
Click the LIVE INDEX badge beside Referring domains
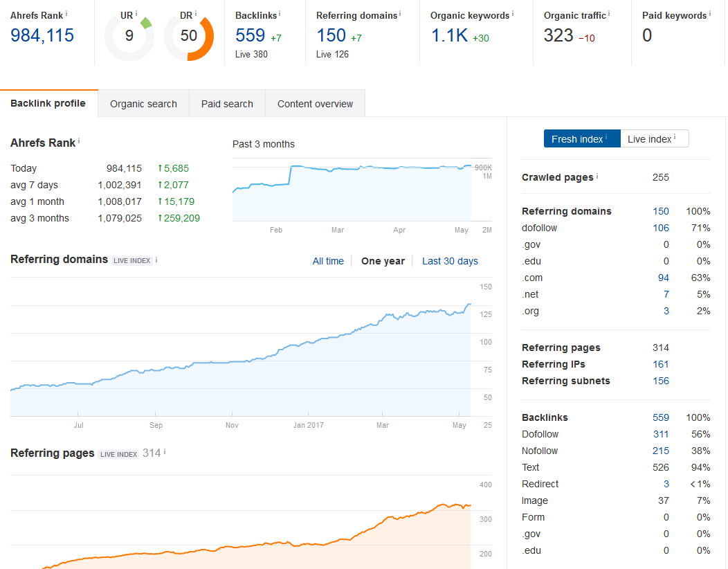click(132, 260)
